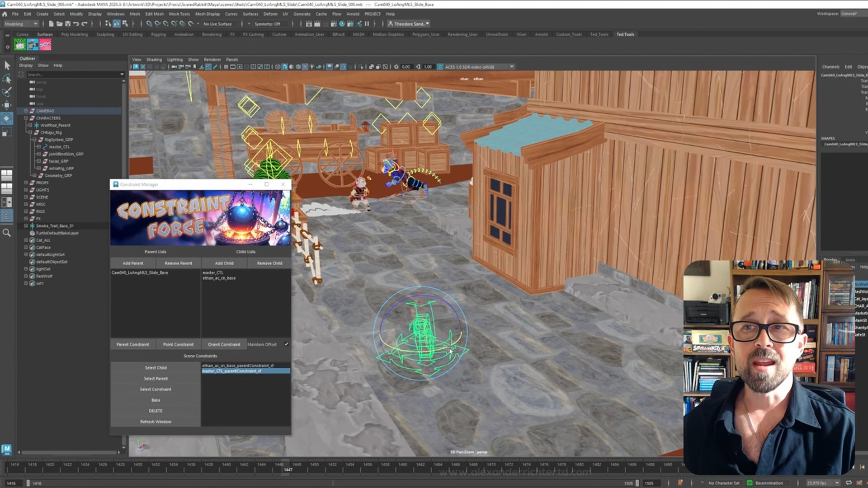Open the search magnifier icon in left toolbox
This screenshot has height=488, width=868.
[7, 233]
